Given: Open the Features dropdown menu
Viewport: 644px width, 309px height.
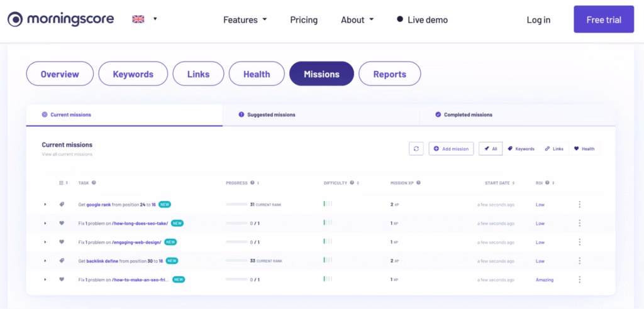Looking at the screenshot, I should tap(245, 19).
